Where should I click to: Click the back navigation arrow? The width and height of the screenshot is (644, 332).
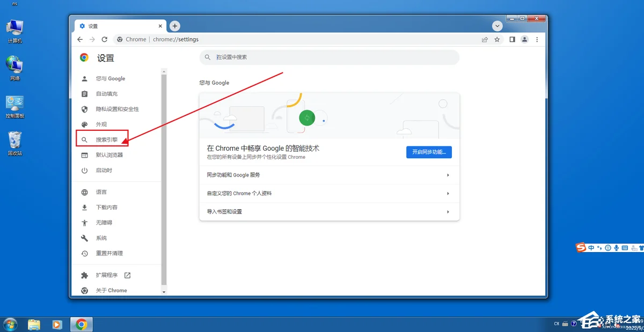(80, 39)
